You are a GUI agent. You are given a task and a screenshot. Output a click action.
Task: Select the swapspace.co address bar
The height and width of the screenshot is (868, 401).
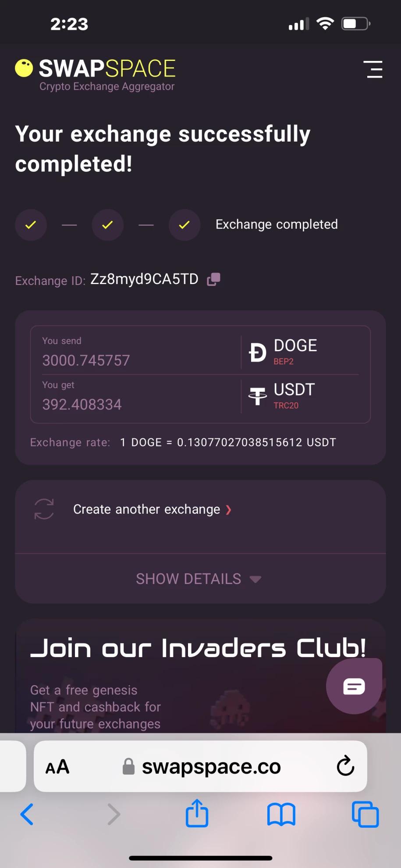[x=201, y=766]
